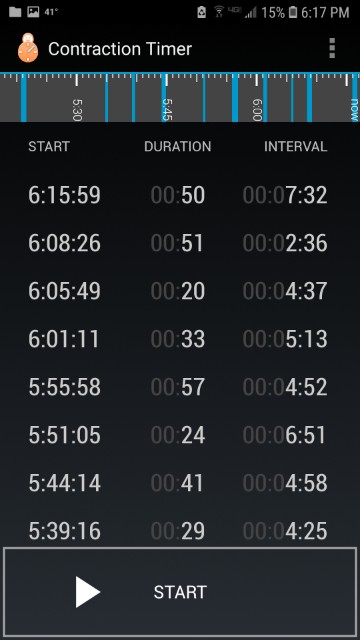Tap the Wi-Fi icon in status bar
Image resolution: width=360 pixels, height=640 pixels.
tap(219, 13)
